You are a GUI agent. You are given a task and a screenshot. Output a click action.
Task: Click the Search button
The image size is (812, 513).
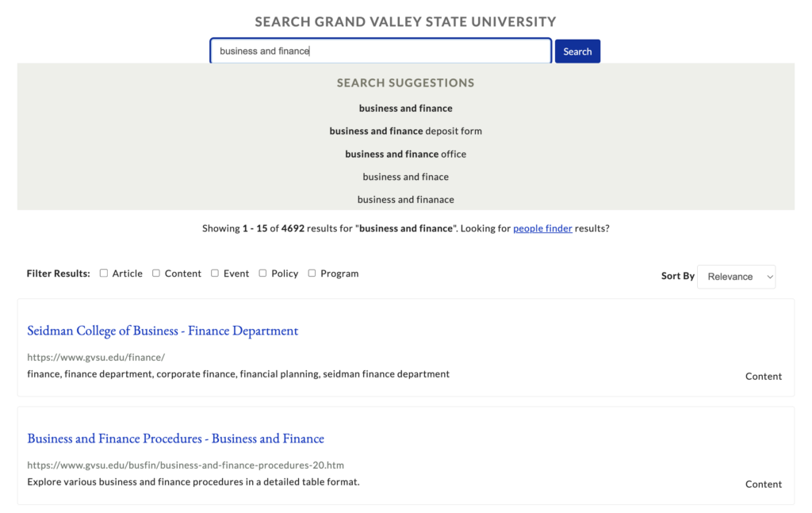[x=577, y=52]
